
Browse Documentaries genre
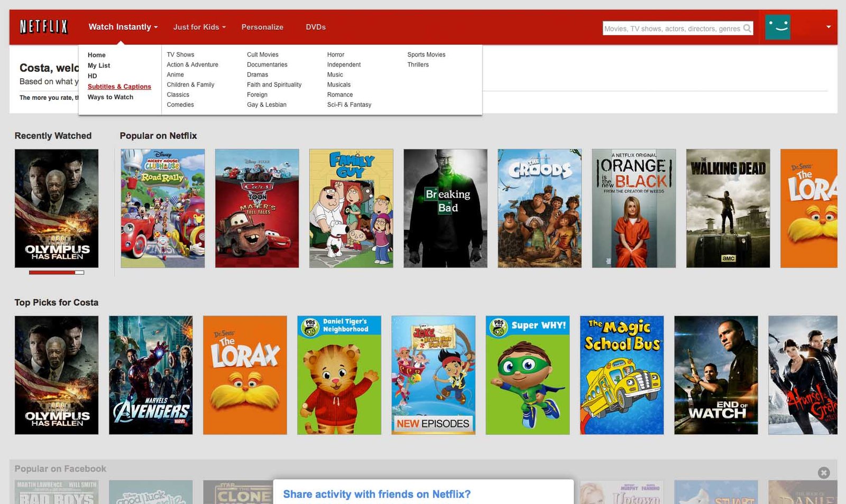(x=267, y=64)
